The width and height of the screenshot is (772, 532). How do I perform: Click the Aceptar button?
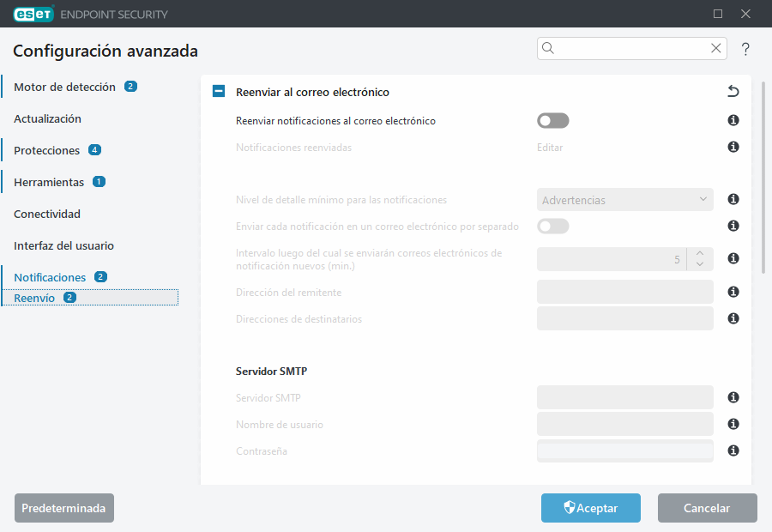point(590,508)
